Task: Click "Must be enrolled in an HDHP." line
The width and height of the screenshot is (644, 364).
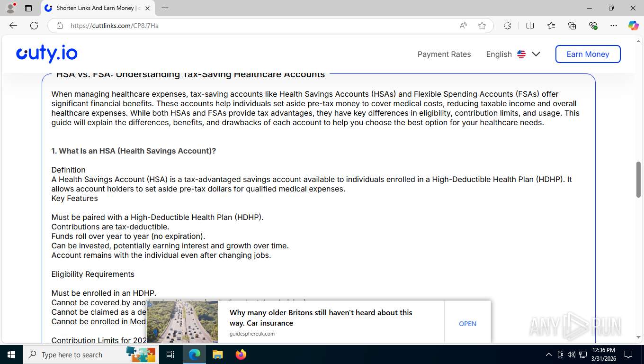Action: coord(104,293)
